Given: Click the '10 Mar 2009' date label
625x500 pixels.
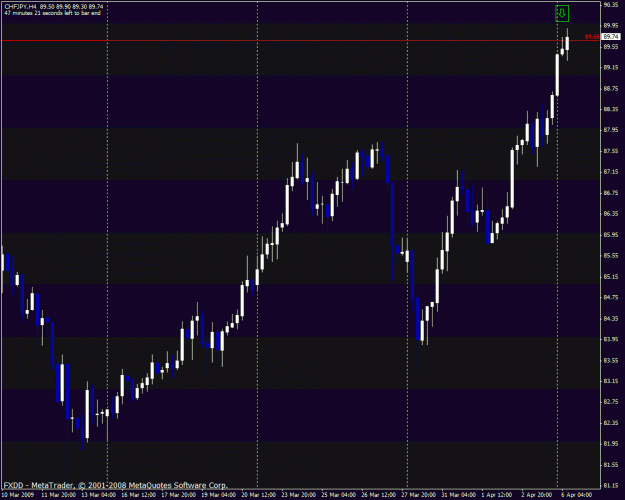Looking at the screenshot, I should (18, 495).
